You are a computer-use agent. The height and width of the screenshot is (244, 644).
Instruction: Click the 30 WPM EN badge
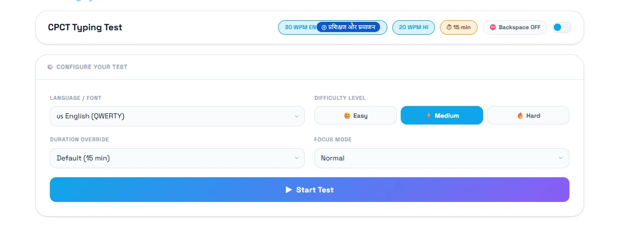coord(300,27)
